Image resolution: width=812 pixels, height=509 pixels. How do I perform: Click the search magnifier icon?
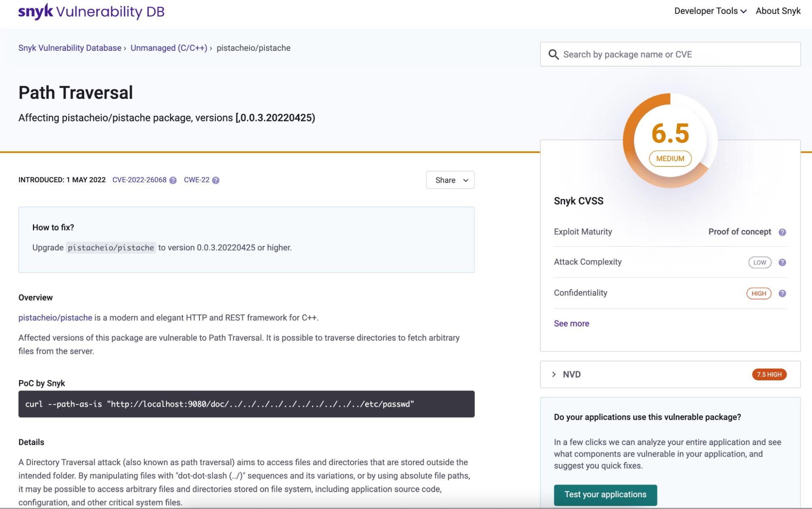coord(553,53)
